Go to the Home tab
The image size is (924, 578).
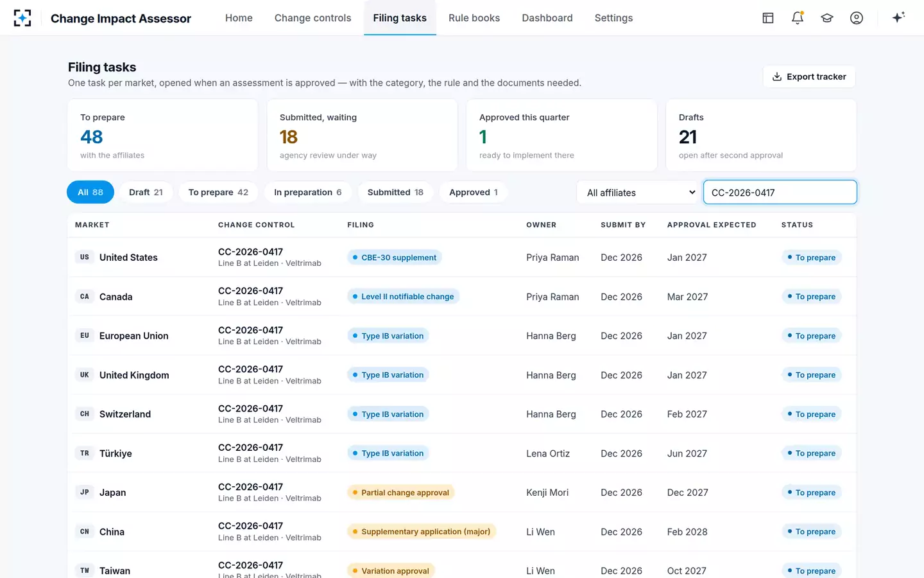pyautogui.click(x=239, y=18)
